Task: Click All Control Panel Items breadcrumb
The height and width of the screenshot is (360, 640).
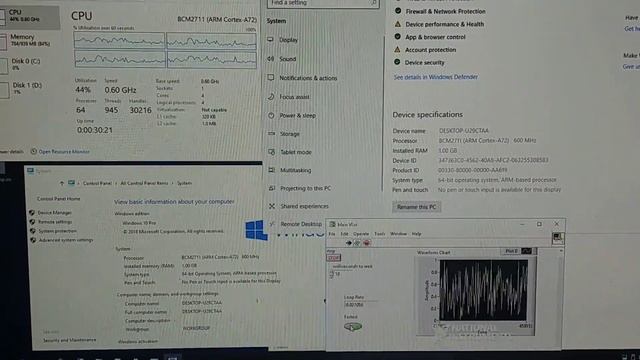Action: [144, 183]
